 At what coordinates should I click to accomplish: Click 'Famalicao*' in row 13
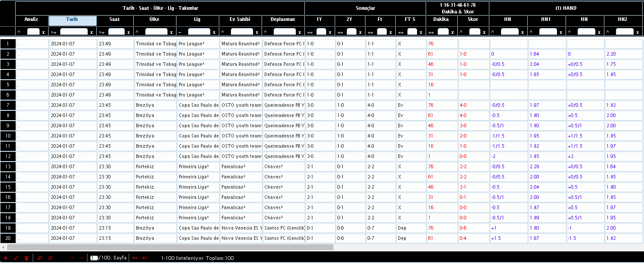(233, 166)
